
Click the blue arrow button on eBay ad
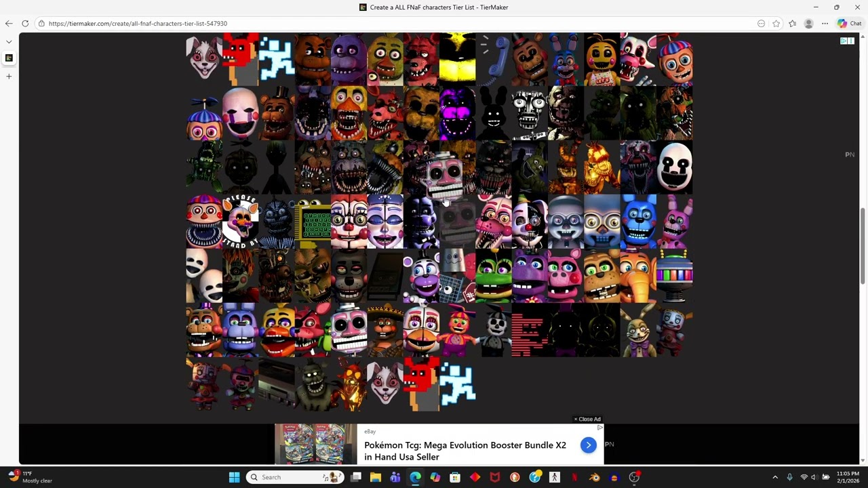point(588,445)
